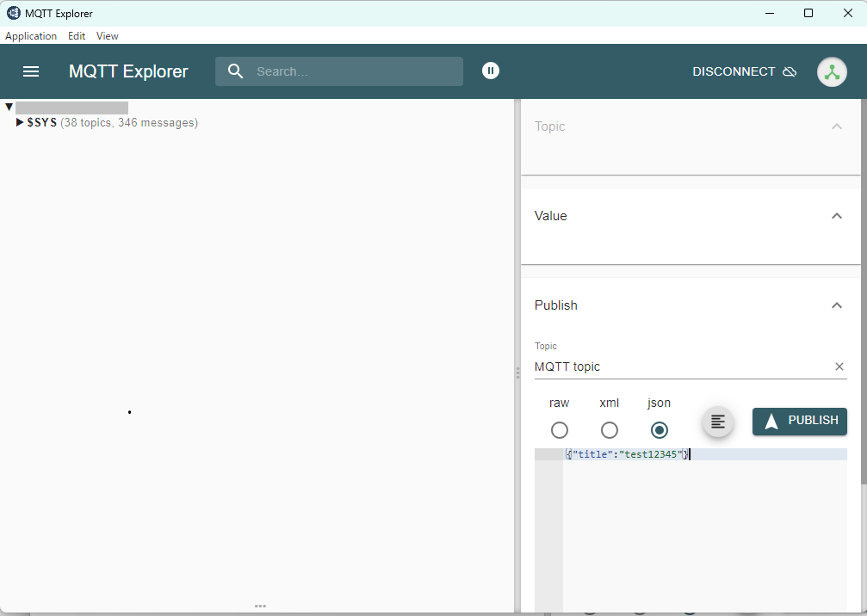Click the DISCONNECT button text
Viewport: 867px width, 616px height.
[x=734, y=71]
